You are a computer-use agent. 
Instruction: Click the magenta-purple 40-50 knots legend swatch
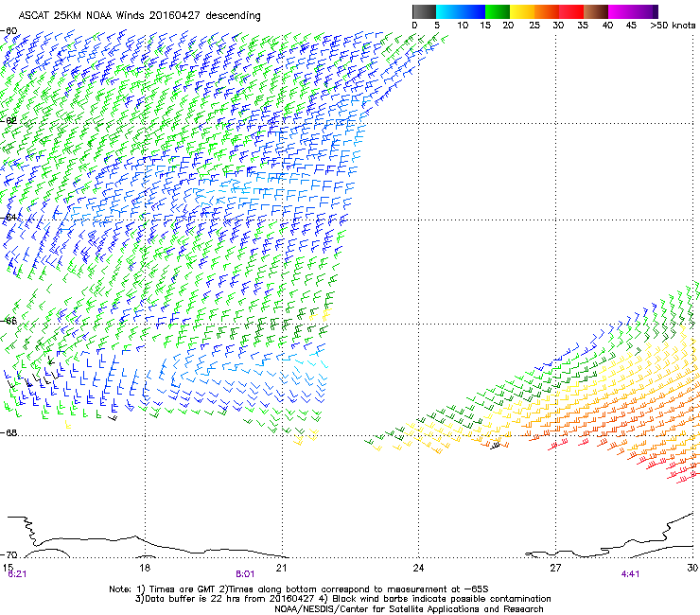[x=633, y=11]
